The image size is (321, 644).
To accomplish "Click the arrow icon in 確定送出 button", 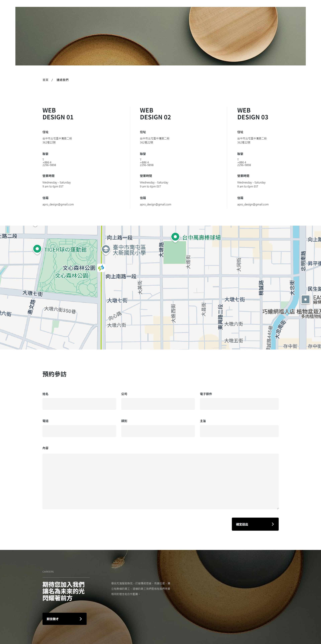I will (272, 524).
